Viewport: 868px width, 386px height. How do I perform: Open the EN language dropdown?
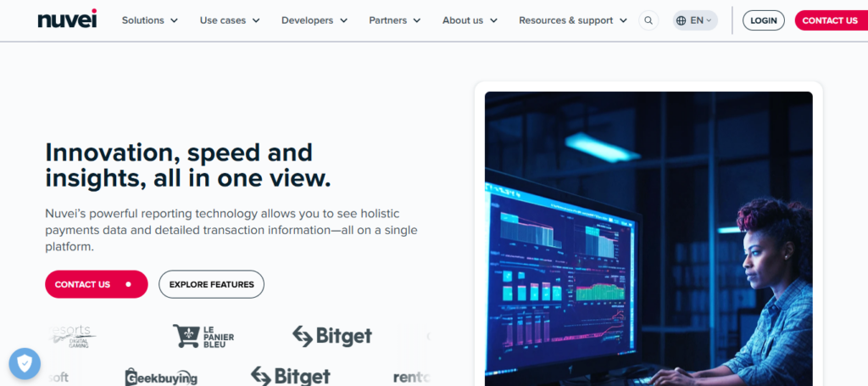695,20
